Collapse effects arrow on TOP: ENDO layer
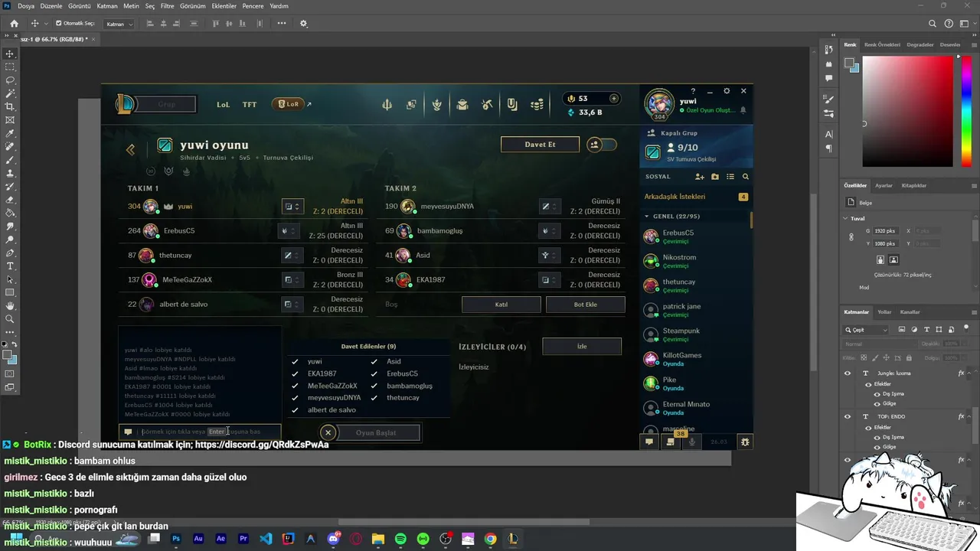This screenshot has width=980, height=551. pos(970,416)
